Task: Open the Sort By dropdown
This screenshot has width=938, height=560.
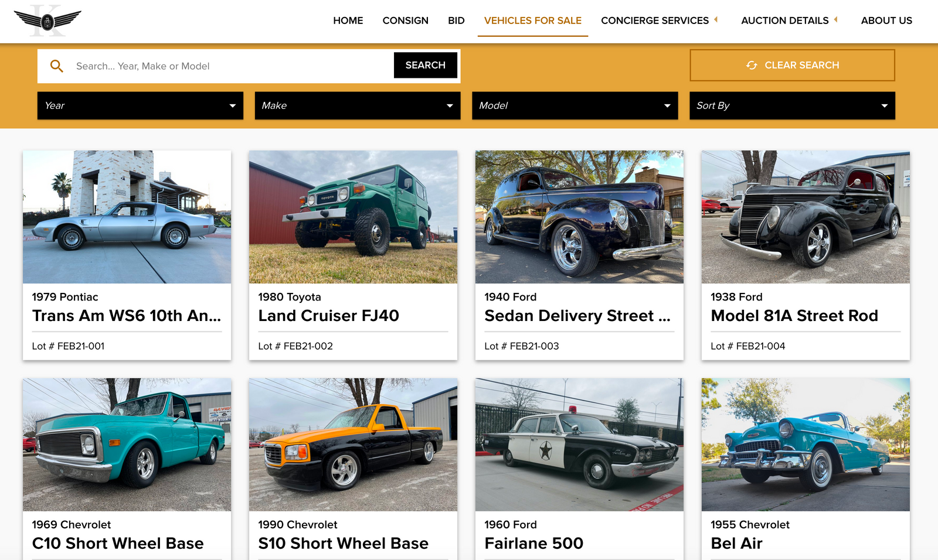Action: [792, 105]
